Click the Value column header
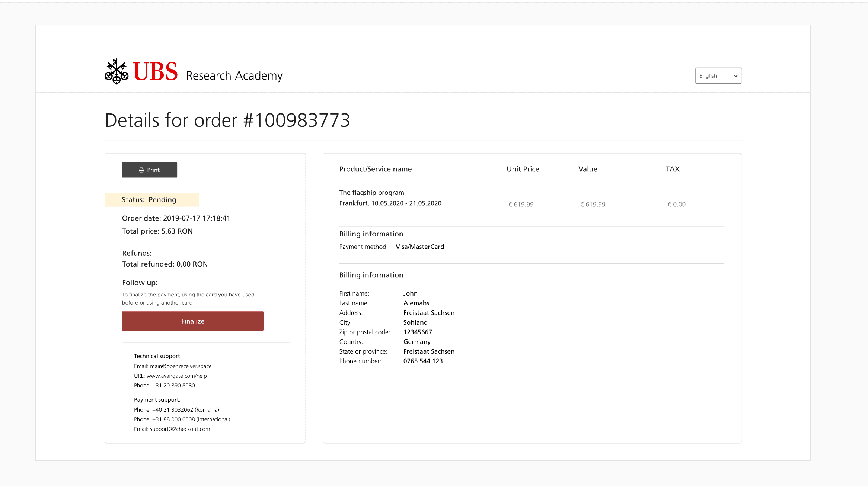This screenshot has width=868, height=486. point(587,169)
